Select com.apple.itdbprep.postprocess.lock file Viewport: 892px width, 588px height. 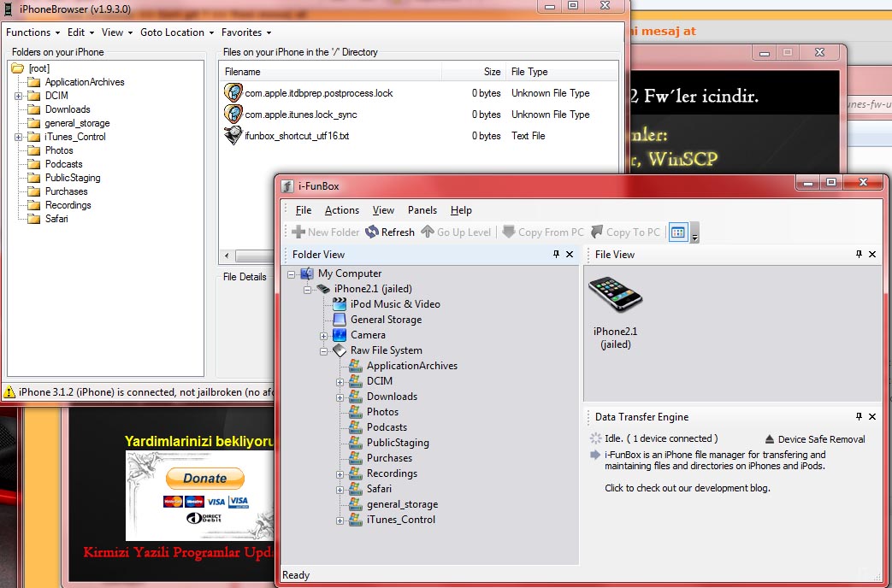318,93
